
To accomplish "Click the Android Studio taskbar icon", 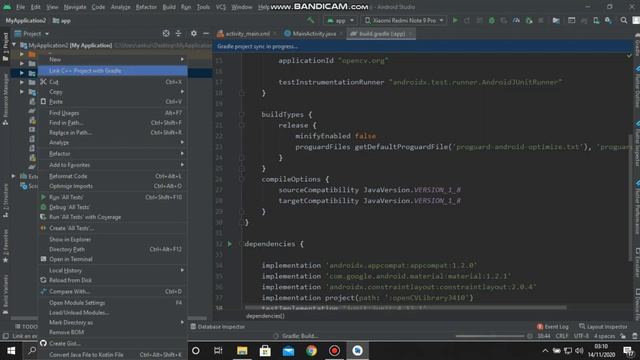I will [358, 351].
